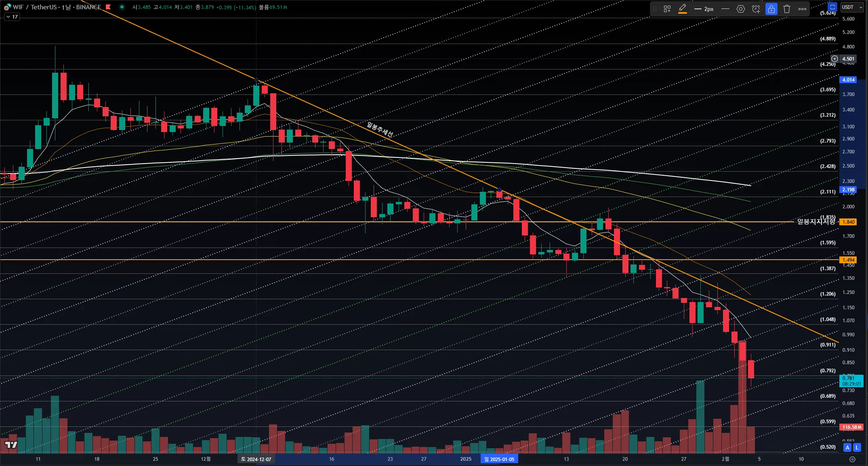868x466 pixels.
Task: Click the 12월 time axis label
Action: [206, 459]
